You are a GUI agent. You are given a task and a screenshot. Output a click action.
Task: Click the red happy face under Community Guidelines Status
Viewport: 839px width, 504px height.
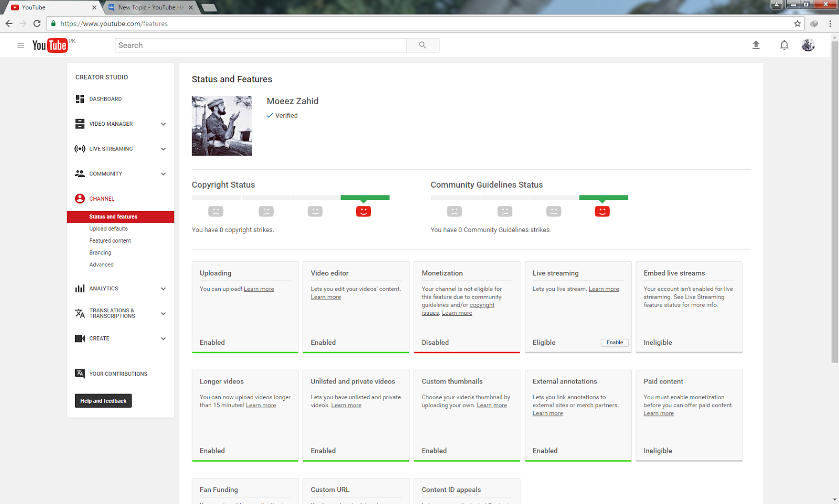(602, 211)
